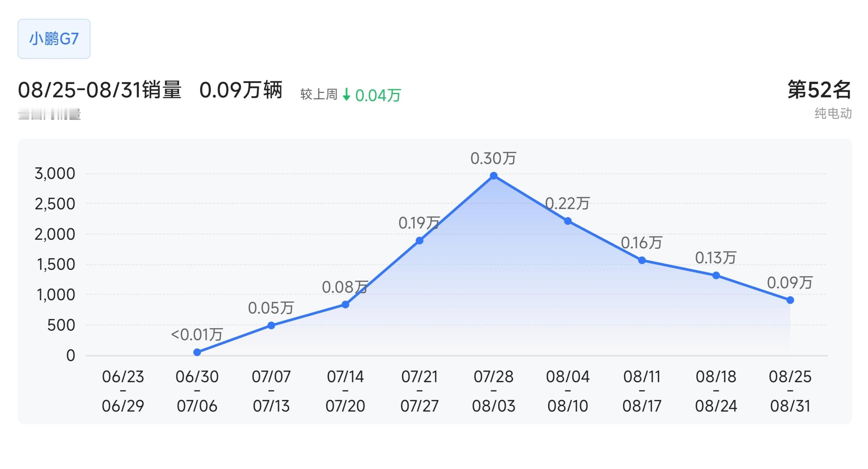Click the 3,000 y-axis value
The height and width of the screenshot is (469, 868).
click(55, 174)
